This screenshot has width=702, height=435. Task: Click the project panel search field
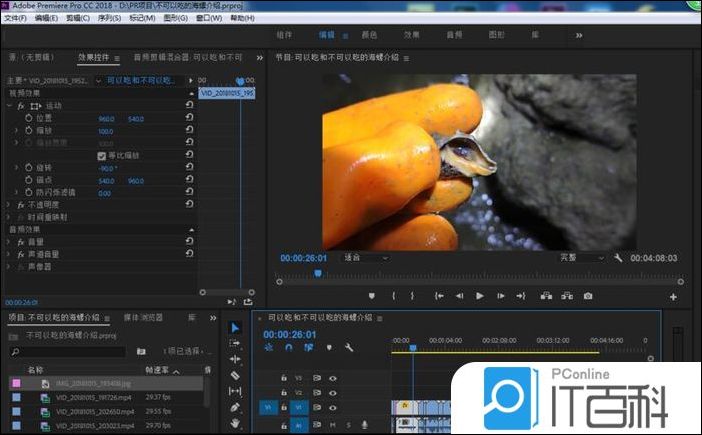(68, 352)
